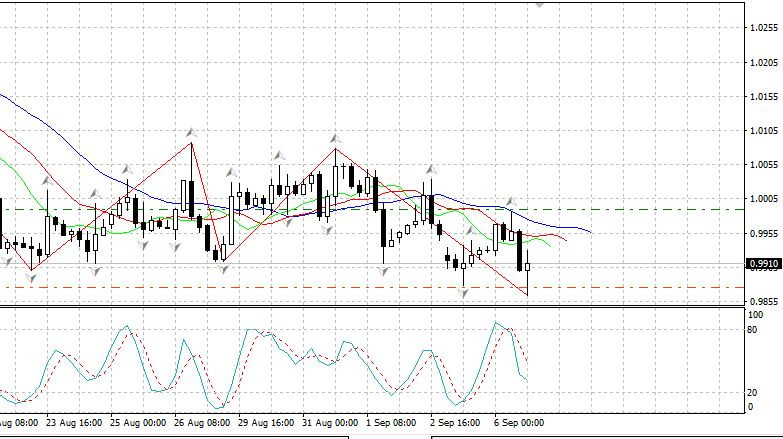Click the 25 Aug 00:00 time label
The image size is (783, 439).
(x=136, y=423)
